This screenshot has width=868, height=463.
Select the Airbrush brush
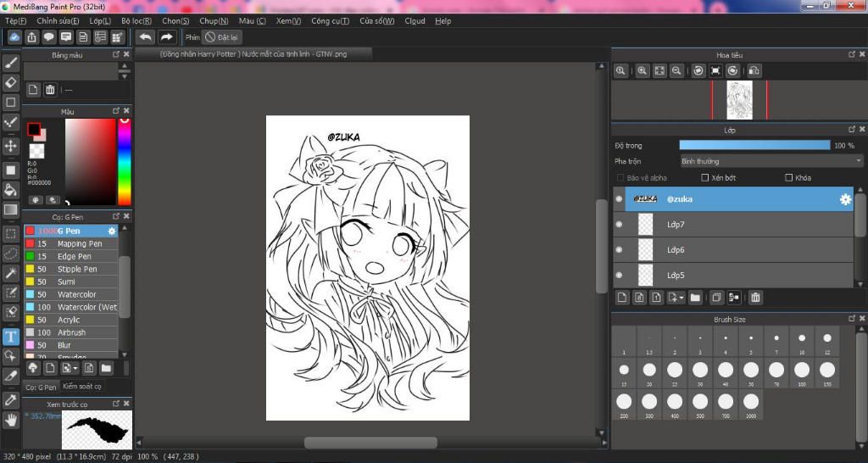(71, 332)
